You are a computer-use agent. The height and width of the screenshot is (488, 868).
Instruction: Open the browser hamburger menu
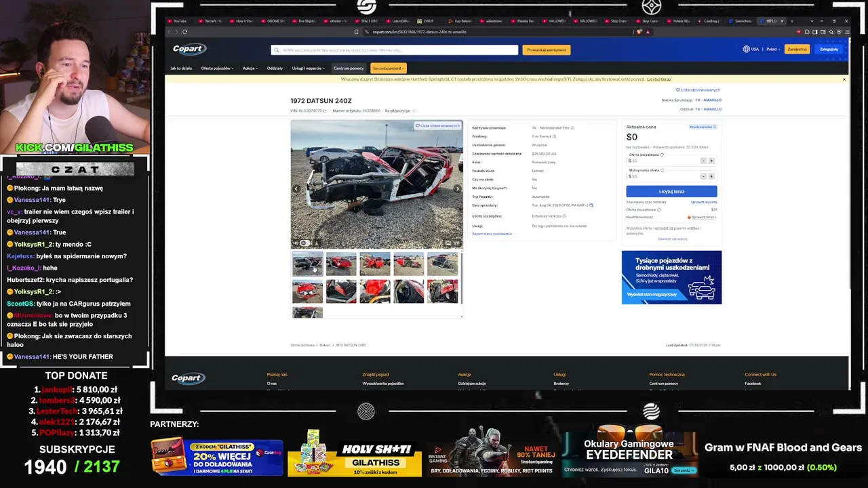[846, 32]
